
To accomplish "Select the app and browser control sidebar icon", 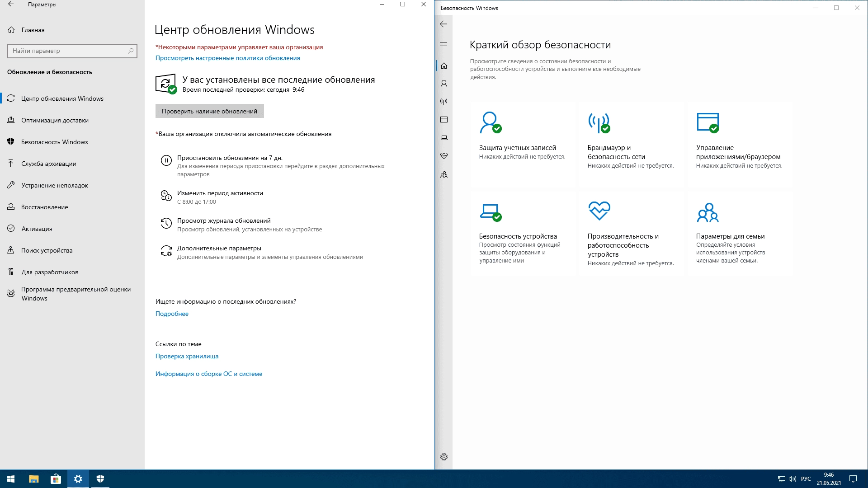I will 444,120.
